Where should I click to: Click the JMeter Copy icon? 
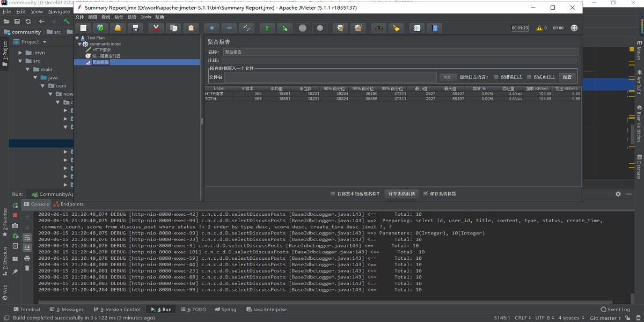(x=173, y=28)
